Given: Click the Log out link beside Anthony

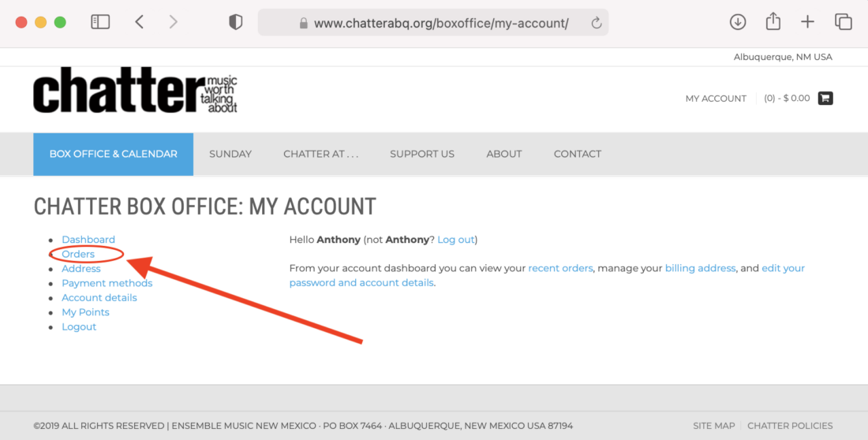Looking at the screenshot, I should tap(456, 240).
